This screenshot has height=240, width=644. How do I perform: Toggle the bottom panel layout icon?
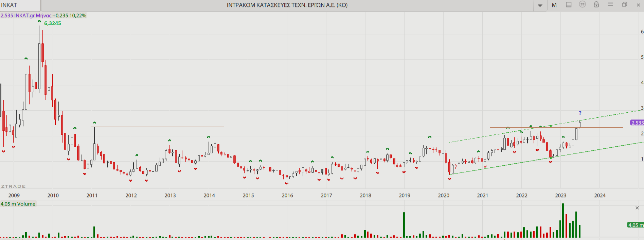point(569,5)
